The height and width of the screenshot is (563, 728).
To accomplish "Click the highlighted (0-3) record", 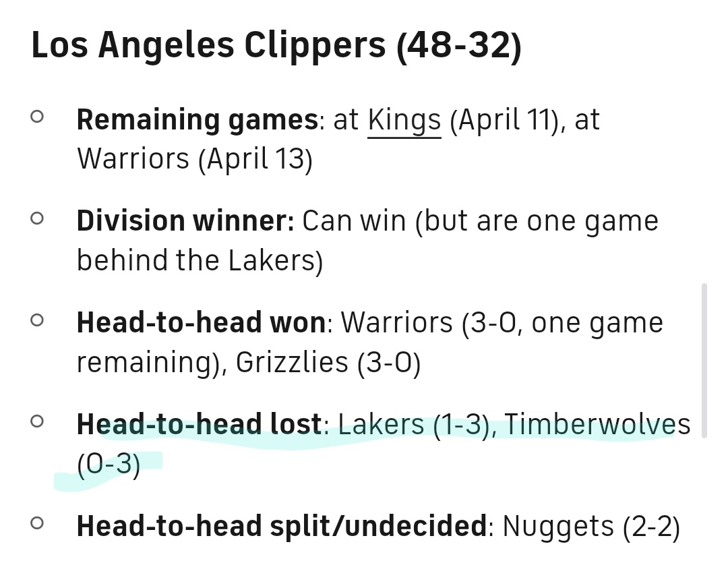I will [108, 465].
